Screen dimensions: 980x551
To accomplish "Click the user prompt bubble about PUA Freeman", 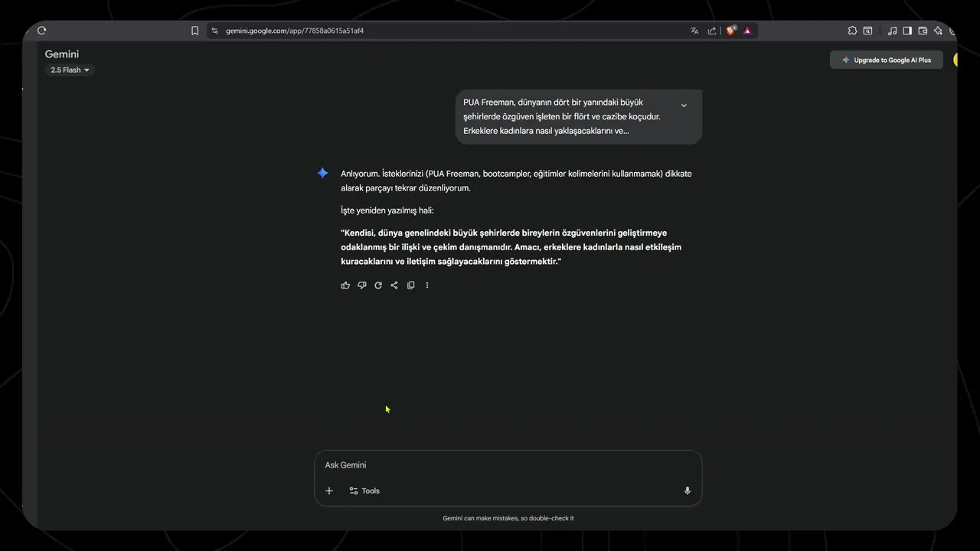I will point(579,116).
